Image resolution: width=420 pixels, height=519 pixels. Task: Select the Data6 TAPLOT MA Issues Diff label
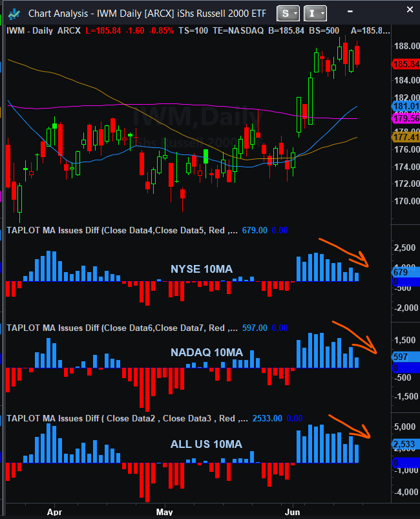pos(121,328)
